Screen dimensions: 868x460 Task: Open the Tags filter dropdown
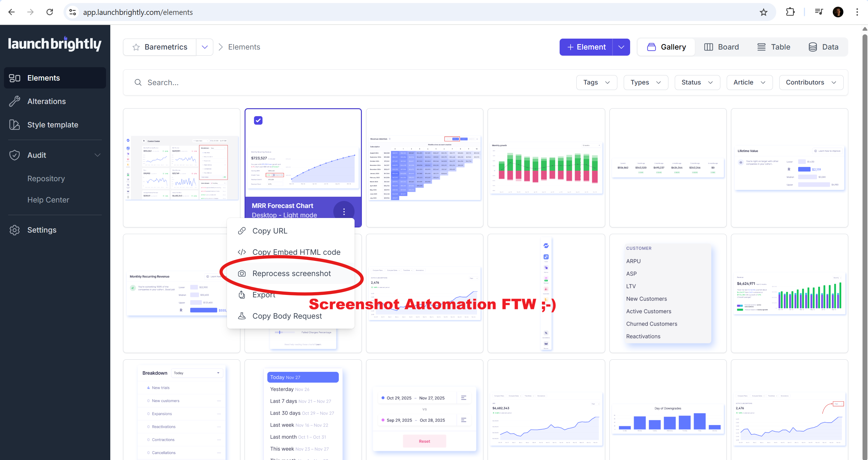596,83
